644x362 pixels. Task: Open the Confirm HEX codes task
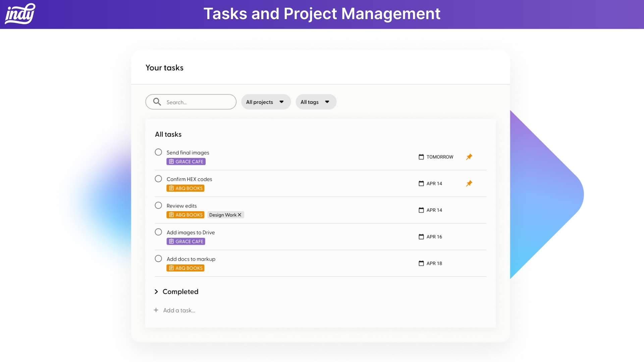[x=190, y=179]
